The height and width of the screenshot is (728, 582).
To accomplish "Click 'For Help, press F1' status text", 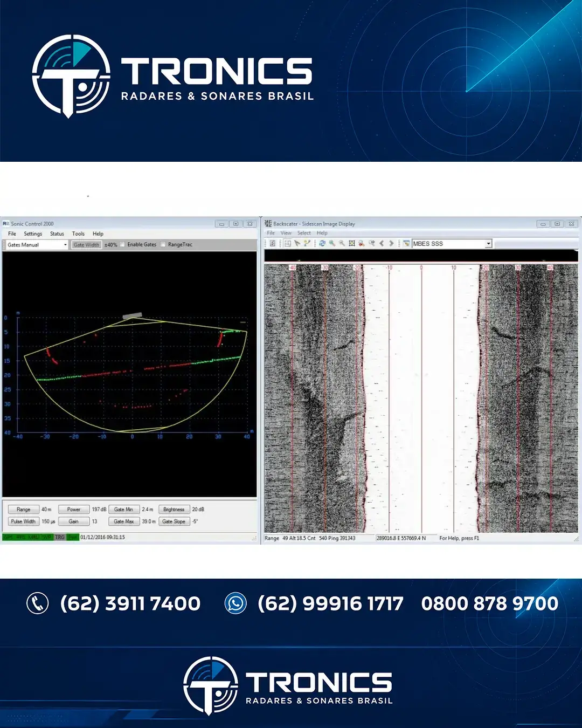I will point(459,538).
